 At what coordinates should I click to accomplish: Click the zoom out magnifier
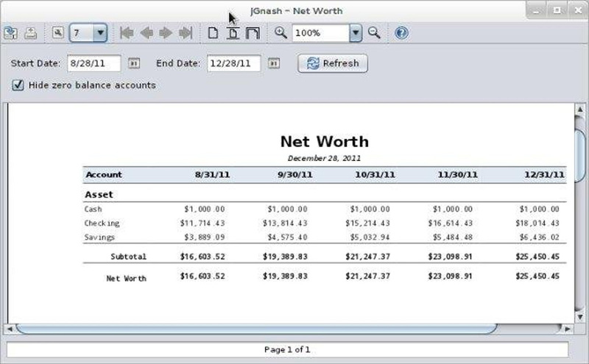pyautogui.click(x=374, y=32)
